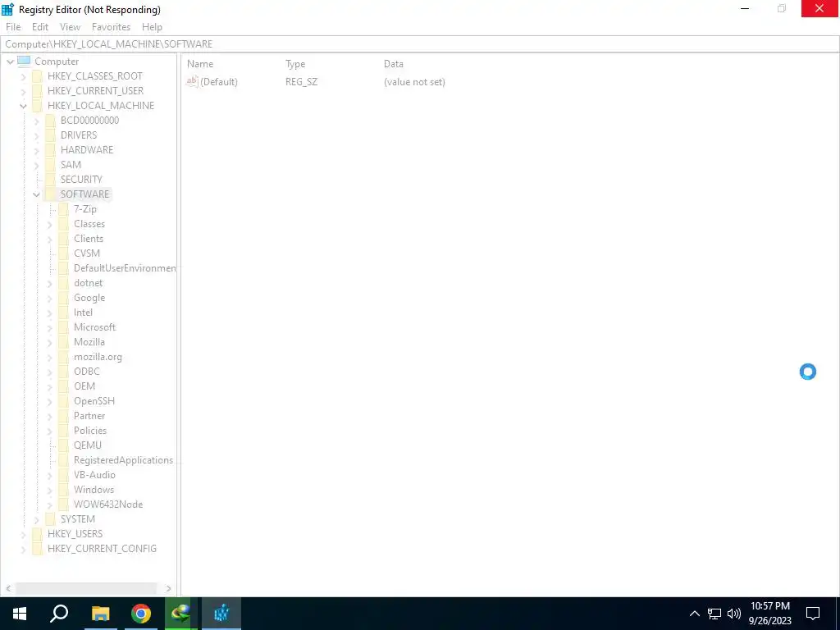Open the Edit menu

click(x=40, y=27)
